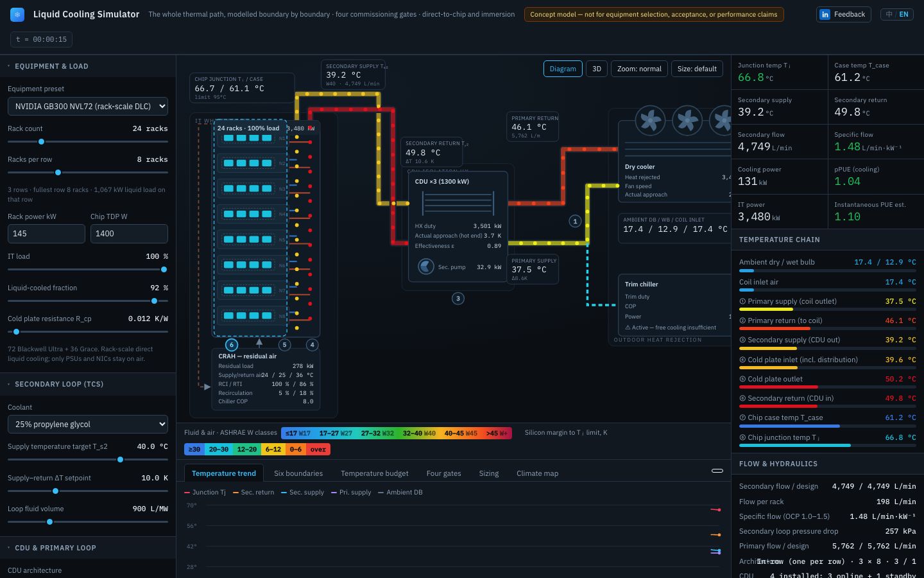Click boundary marker number 1 on diagram
The height and width of the screenshot is (578, 924).
click(575, 221)
